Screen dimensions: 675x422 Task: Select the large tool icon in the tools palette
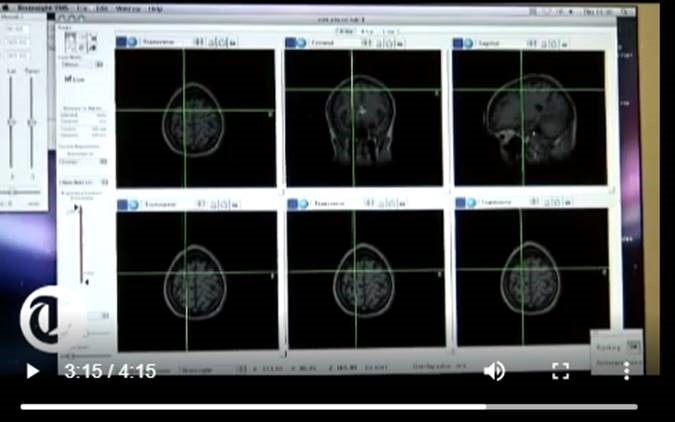[71, 42]
